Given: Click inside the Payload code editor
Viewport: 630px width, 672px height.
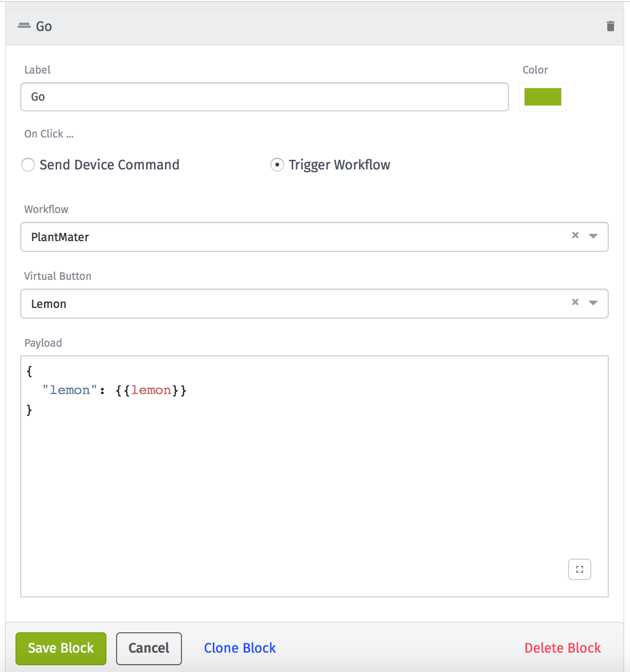Looking at the screenshot, I should [x=315, y=484].
